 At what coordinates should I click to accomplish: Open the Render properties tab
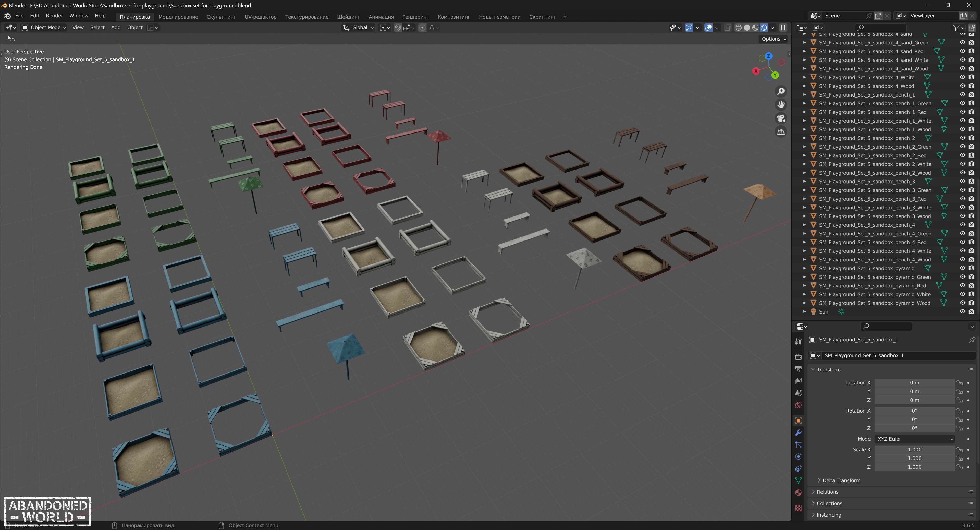798,356
